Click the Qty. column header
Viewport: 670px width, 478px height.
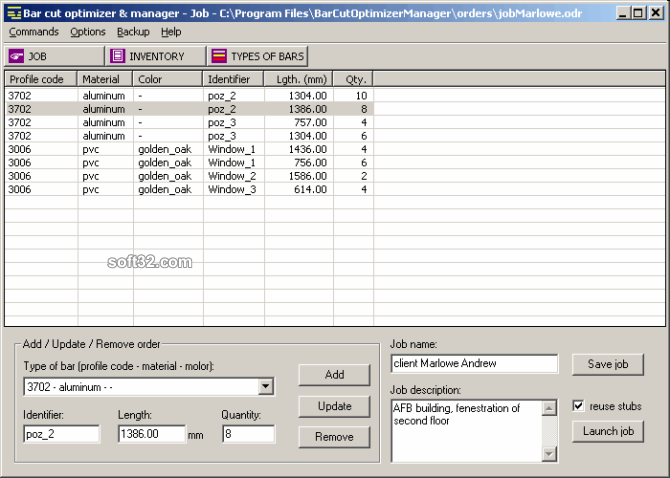[353, 79]
